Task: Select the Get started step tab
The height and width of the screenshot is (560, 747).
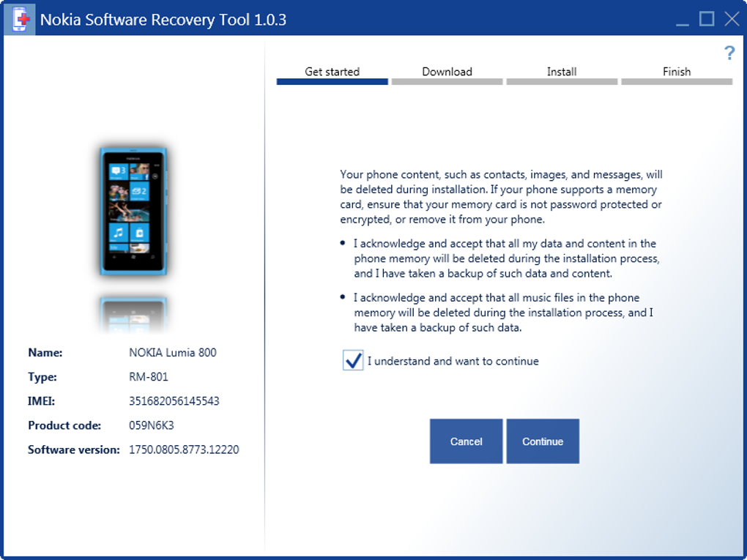Action: tap(332, 72)
